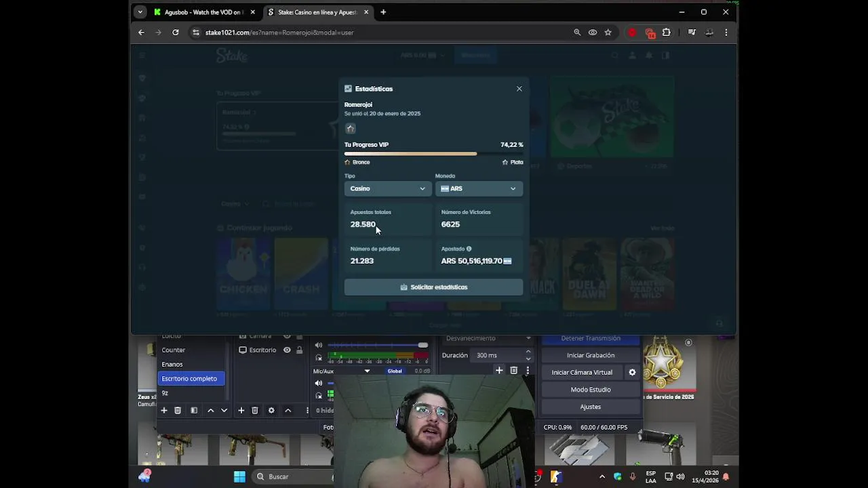Click the Tu Progreso VIP progress bar
The image size is (868, 488).
click(x=433, y=154)
